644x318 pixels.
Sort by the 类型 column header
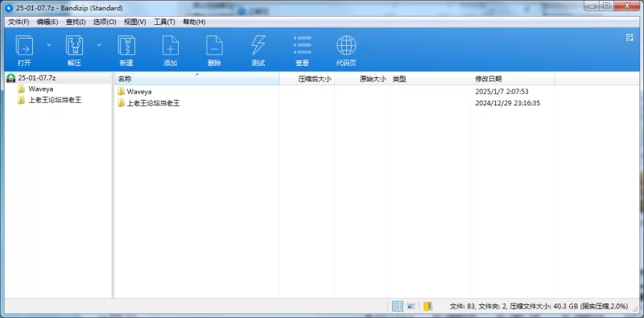tap(430, 79)
